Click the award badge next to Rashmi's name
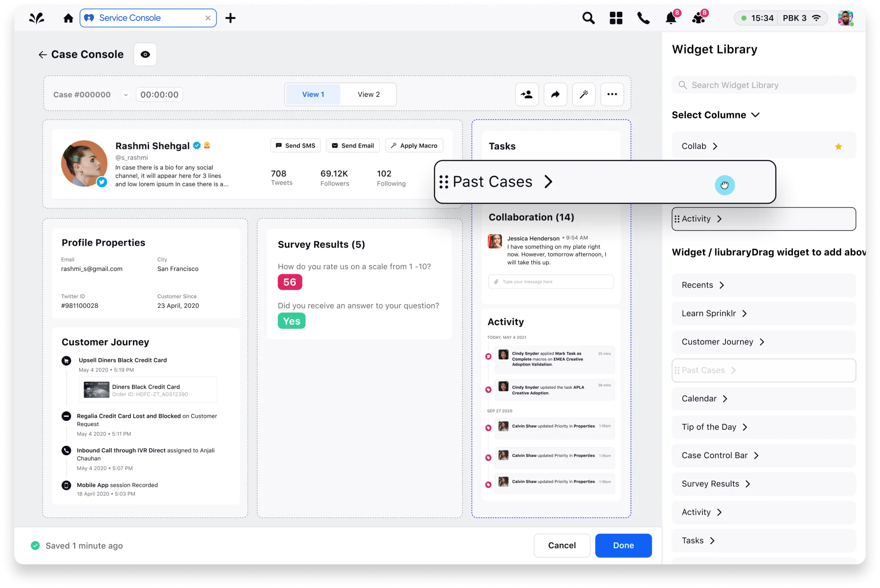The image size is (880, 588). point(207,145)
